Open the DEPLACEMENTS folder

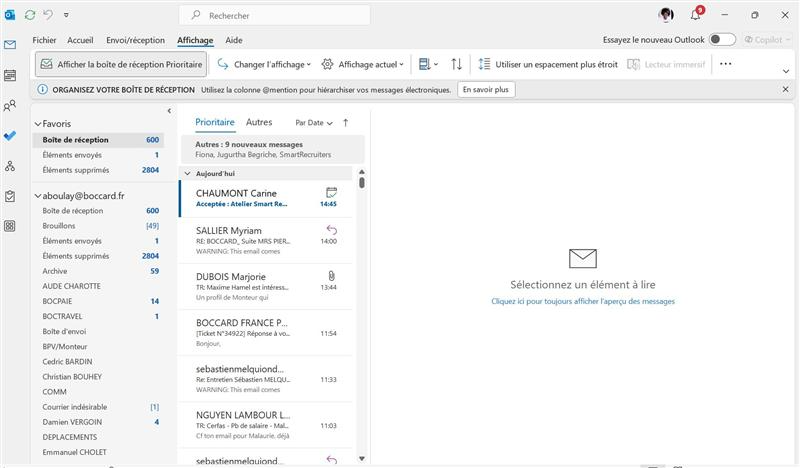98,437
